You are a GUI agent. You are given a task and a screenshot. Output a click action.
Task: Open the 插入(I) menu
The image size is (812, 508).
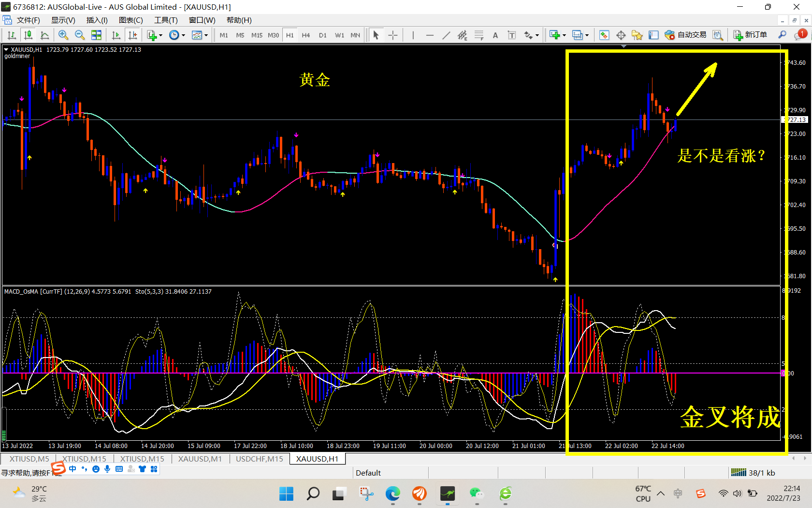pyautogui.click(x=97, y=20)
